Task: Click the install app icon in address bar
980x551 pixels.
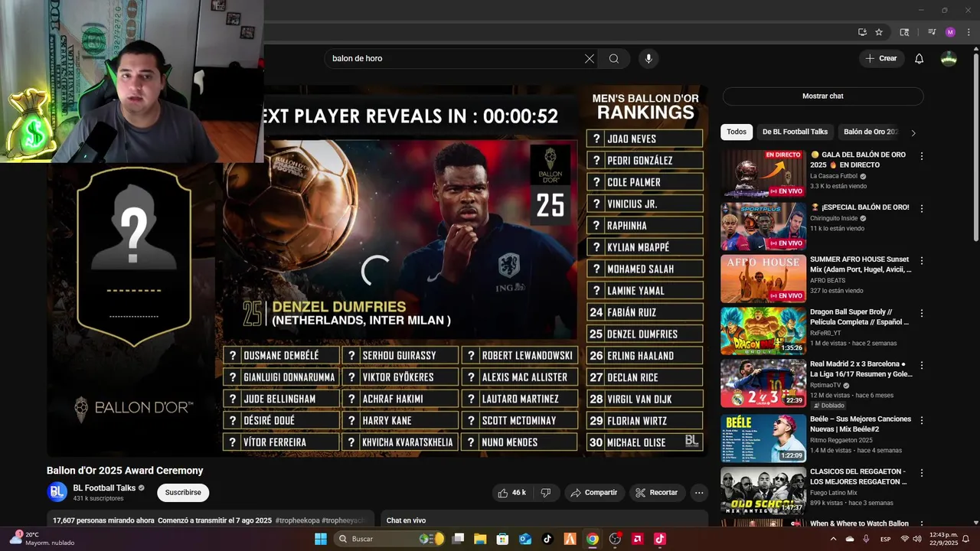Action: [x=862, y=32]
